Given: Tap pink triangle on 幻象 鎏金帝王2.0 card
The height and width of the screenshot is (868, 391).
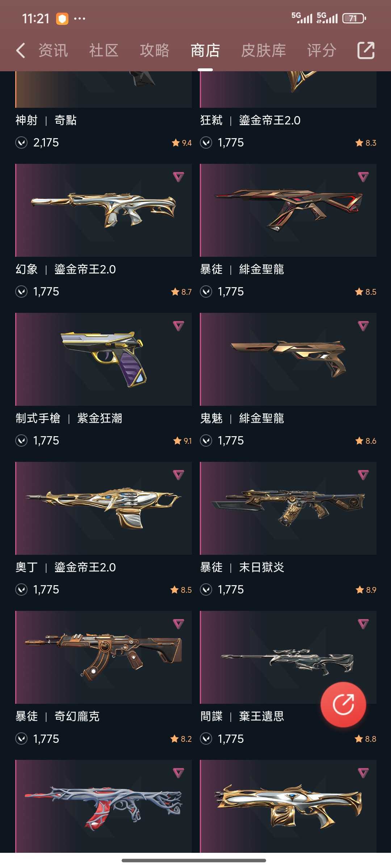Looking at the screenshot, I should pos(178,177).
